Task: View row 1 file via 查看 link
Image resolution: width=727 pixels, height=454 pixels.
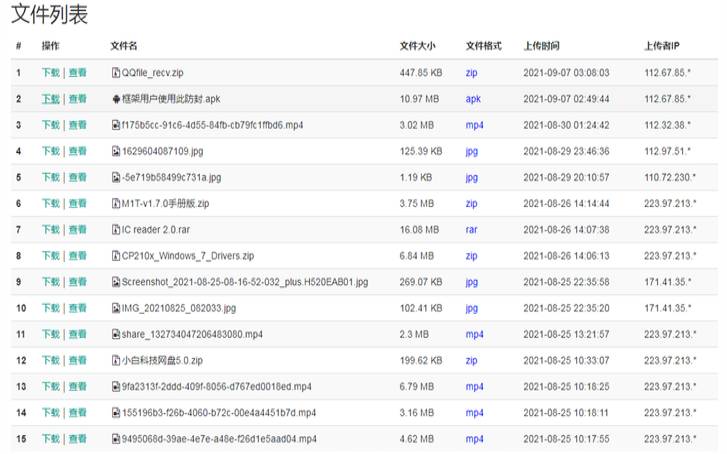Action: pos(77,72)
